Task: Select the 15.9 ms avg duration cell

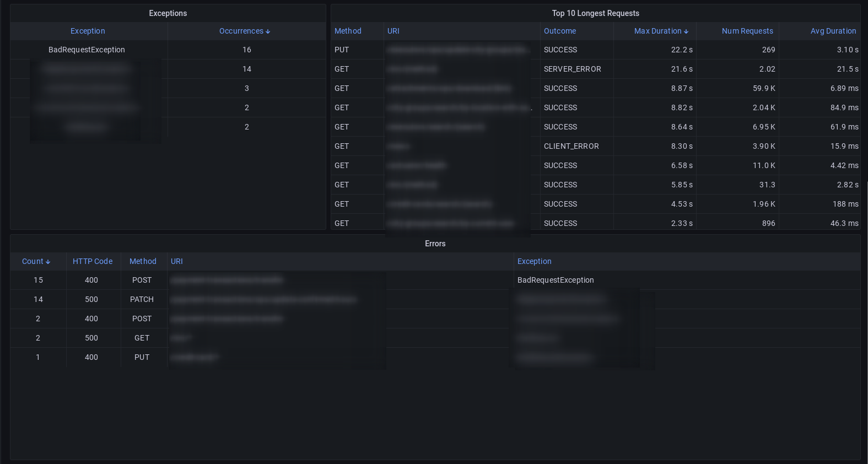Action: 844,146
